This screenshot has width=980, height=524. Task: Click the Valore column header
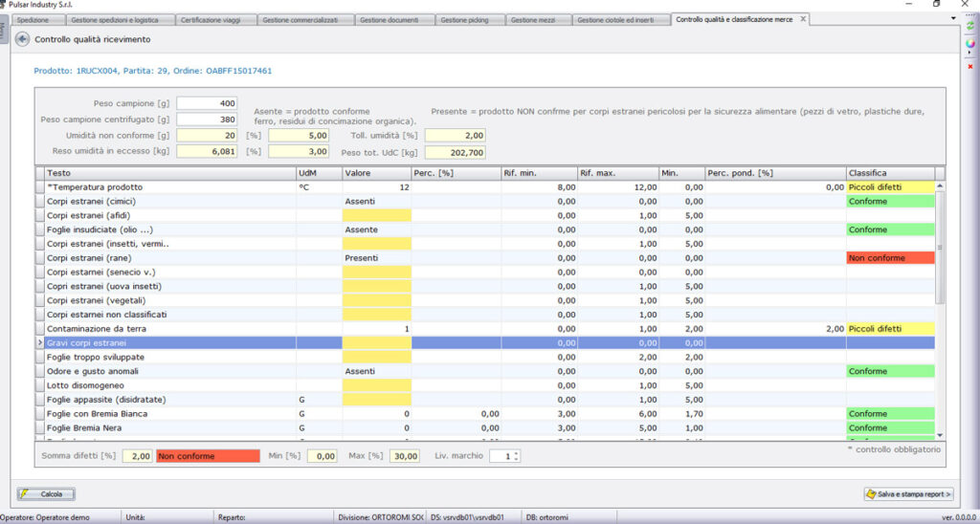click(377, 173)
